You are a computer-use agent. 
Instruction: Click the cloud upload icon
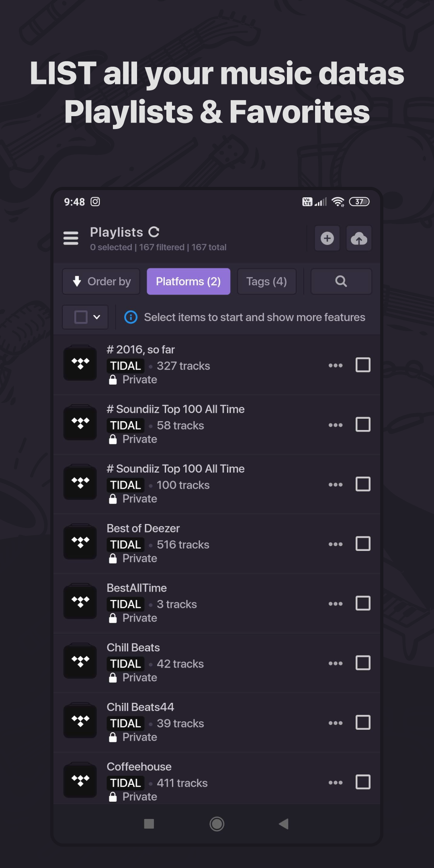click(358, 238)
